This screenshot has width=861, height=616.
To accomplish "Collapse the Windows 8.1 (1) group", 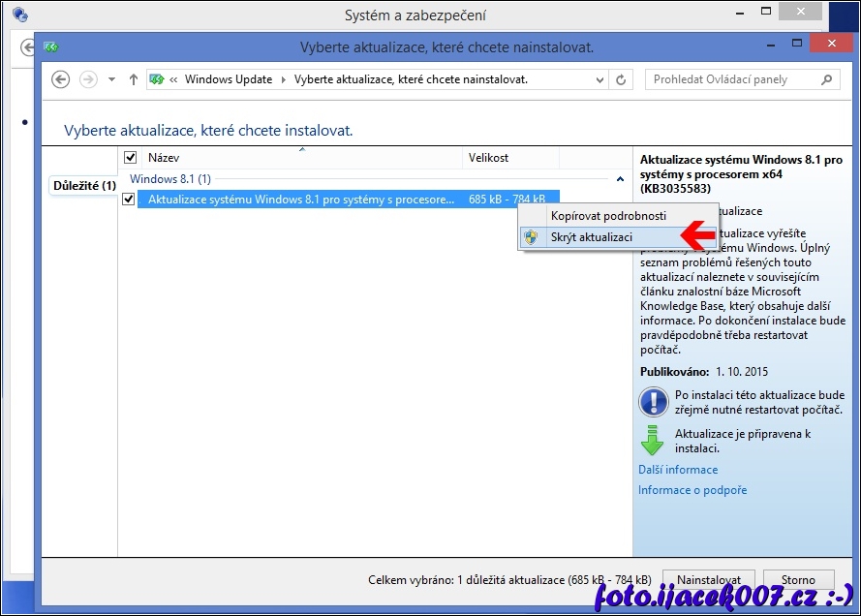I will click(x=620, y=179).
